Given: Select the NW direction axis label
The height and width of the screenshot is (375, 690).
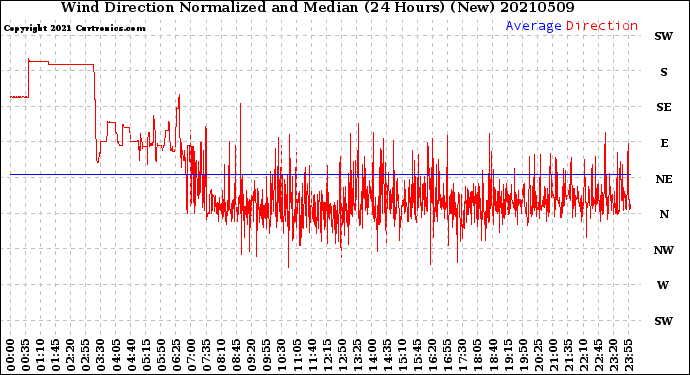Looking at the screenshot, I should (x=664, y=250).
